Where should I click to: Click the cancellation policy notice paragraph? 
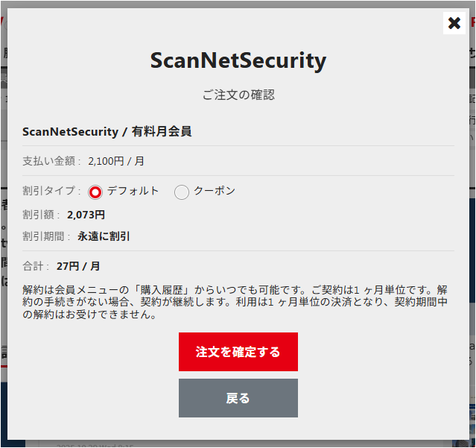(x=235, y=302)
